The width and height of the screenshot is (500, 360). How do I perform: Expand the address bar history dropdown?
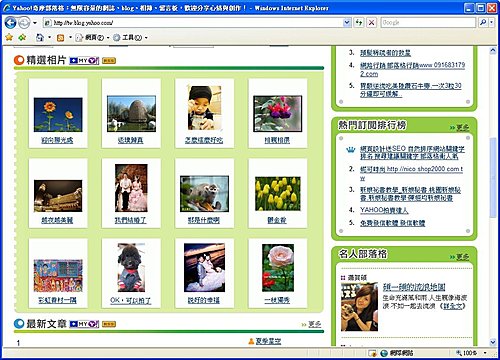(x=347, y=23)
